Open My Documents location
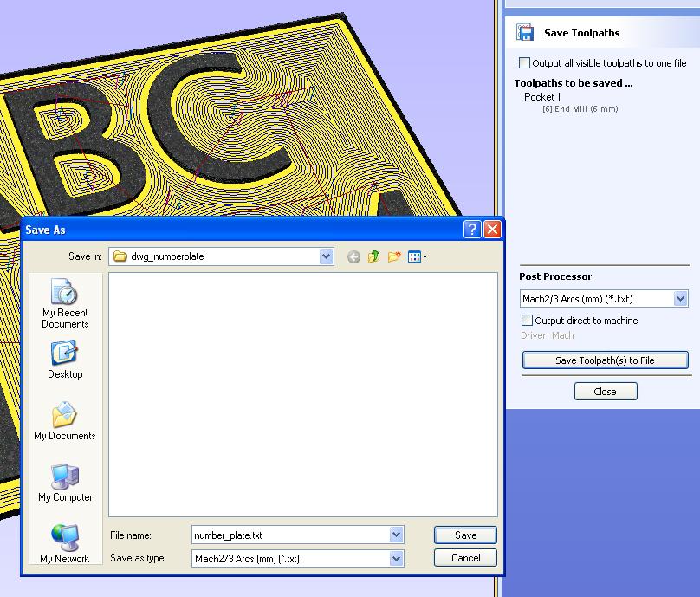The image size is (700, 597). pos(65,421)
